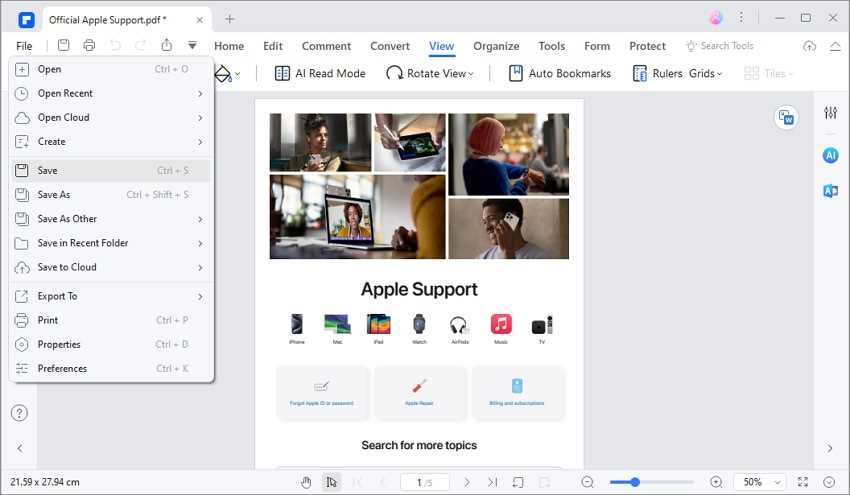Click the redo arrow icon

(x=140, y=46)
